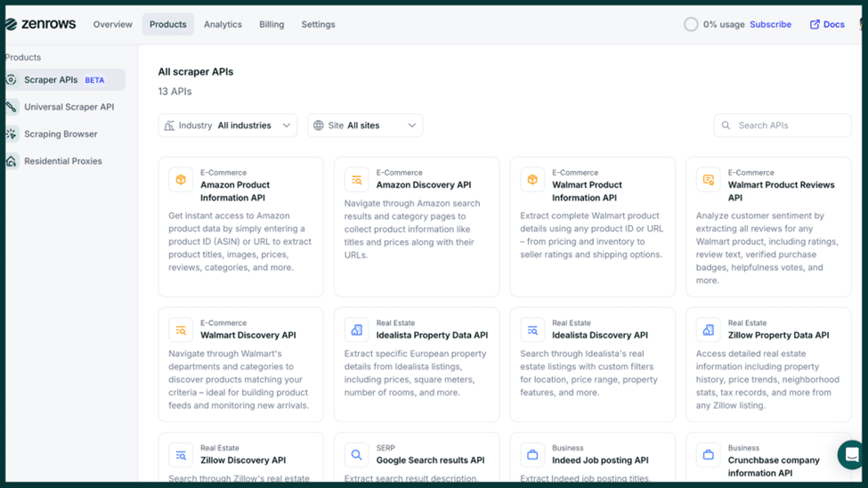Viewport: 868px width, 488px height.
Task: Click the Amazon Discovery API icon
Action: tap(356, 180)
